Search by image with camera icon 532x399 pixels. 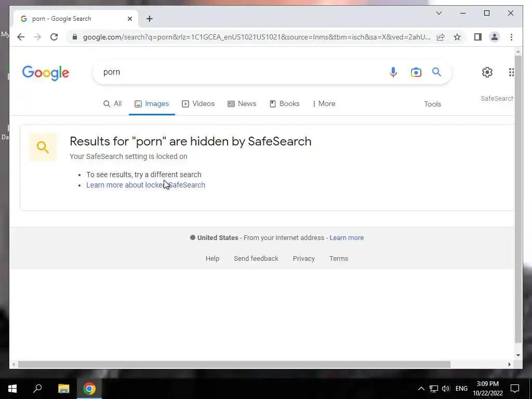point(416,72)
